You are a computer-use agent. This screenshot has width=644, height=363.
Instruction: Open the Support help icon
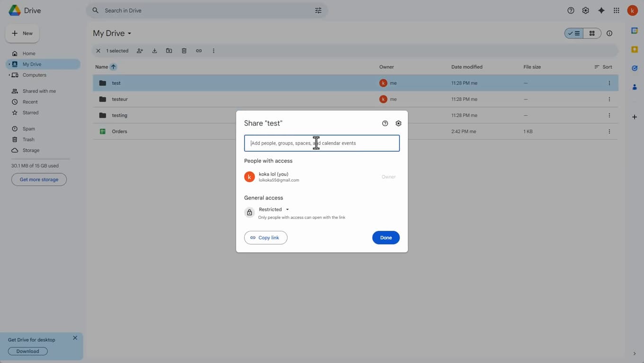[571, 10]
